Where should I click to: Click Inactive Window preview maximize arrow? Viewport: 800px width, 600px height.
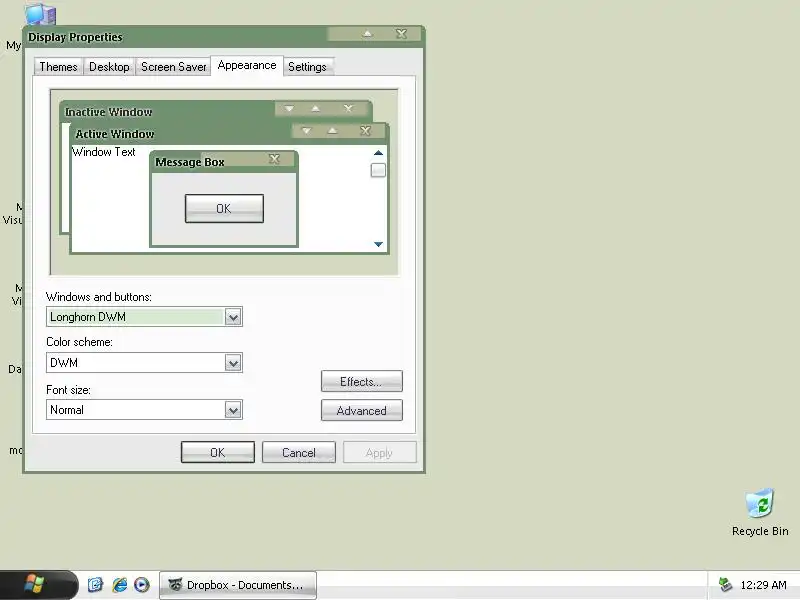315,109
